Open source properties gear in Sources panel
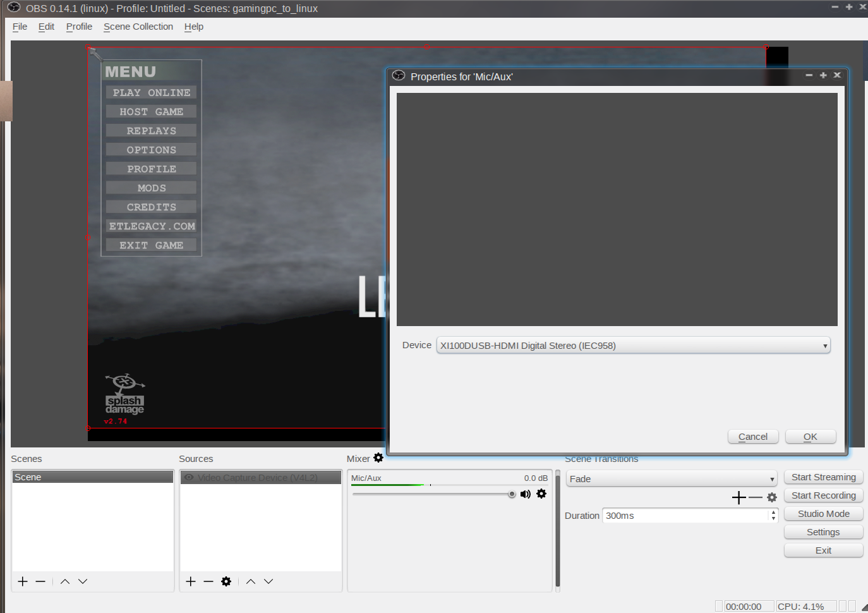 226,581
